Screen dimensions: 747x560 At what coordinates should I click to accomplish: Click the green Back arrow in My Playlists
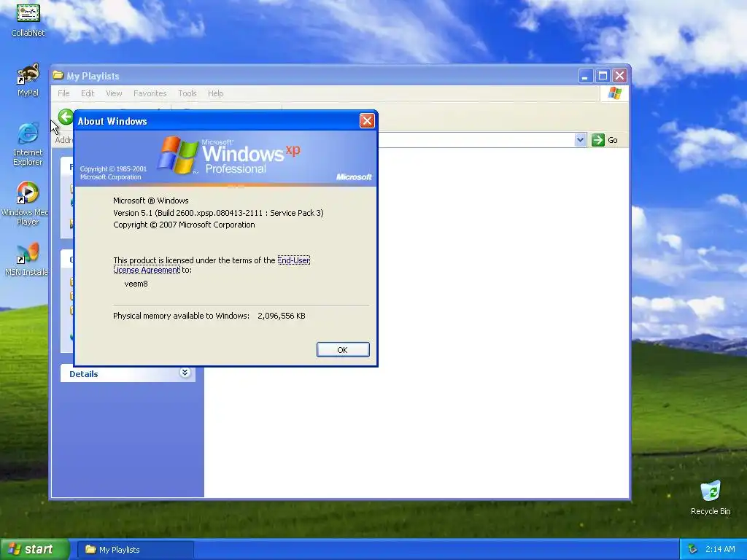pos(66,117)
